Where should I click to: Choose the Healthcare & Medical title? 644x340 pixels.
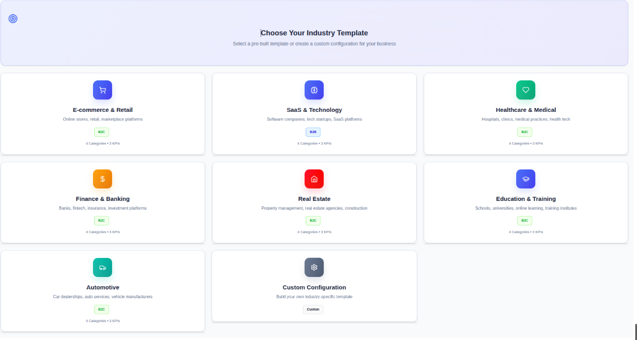526,110
